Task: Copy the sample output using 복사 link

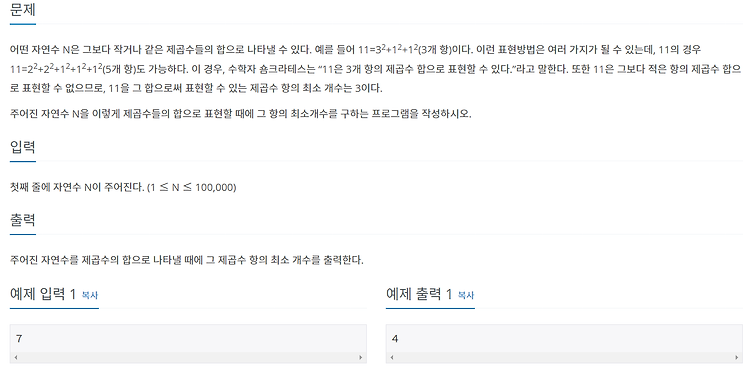Action: coord(466,295)
